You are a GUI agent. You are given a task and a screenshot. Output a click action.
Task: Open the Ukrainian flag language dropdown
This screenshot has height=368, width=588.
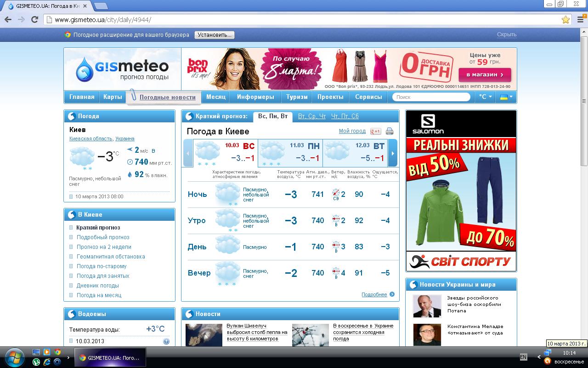(506, 97)
